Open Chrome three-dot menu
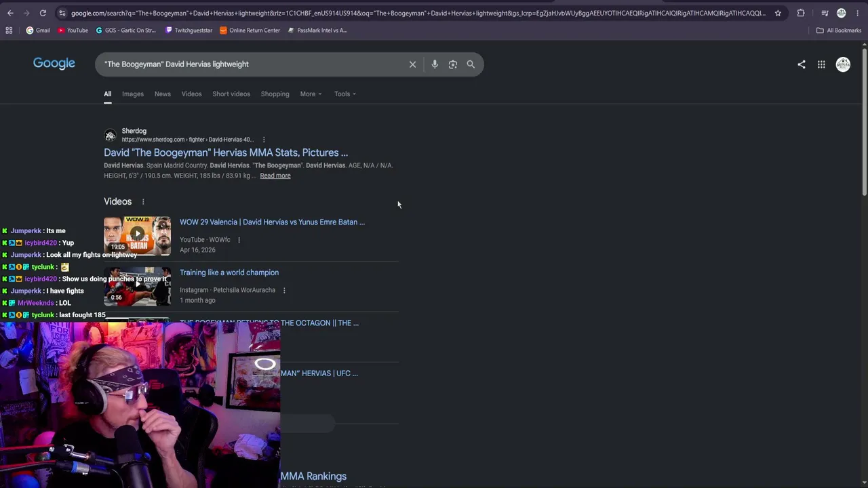 [x=857, y=13]
